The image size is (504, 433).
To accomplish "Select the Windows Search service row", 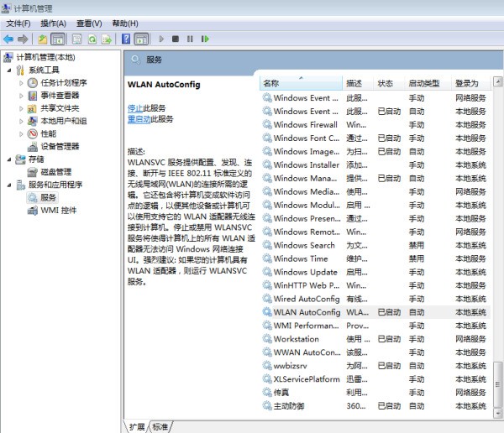I will click(x=375, y=245).
